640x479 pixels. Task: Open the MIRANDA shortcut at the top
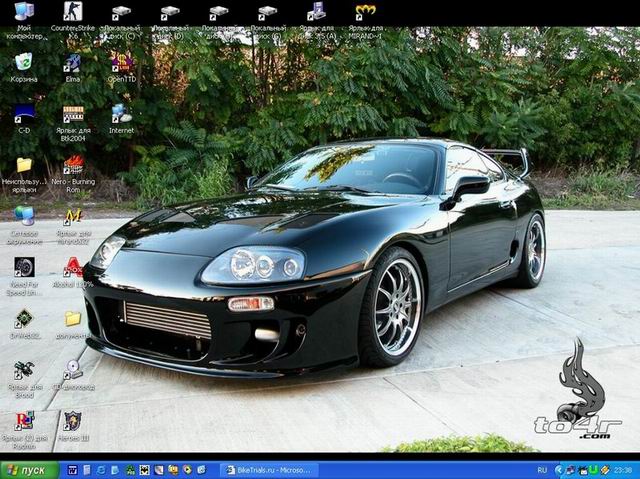(365, 13)
